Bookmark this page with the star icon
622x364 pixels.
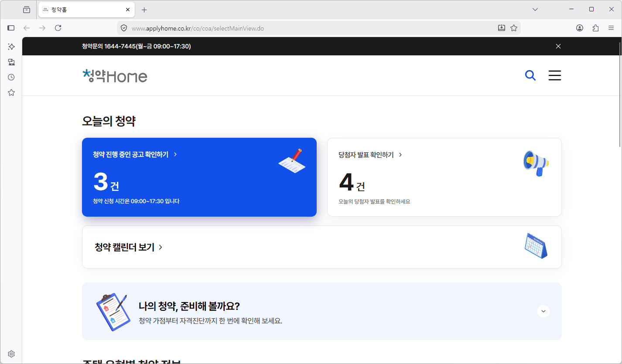point(514,28)
